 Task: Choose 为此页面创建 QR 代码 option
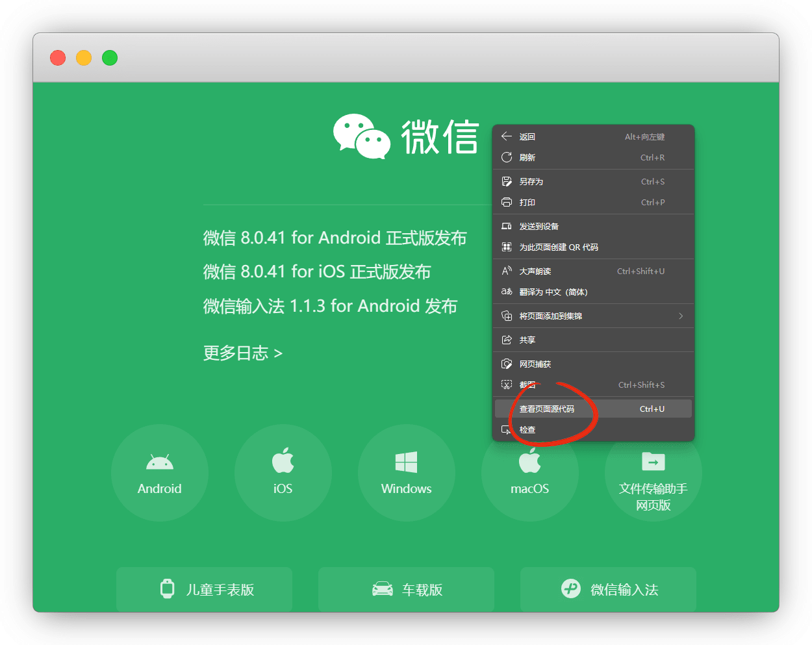click(x=559, y=247)
